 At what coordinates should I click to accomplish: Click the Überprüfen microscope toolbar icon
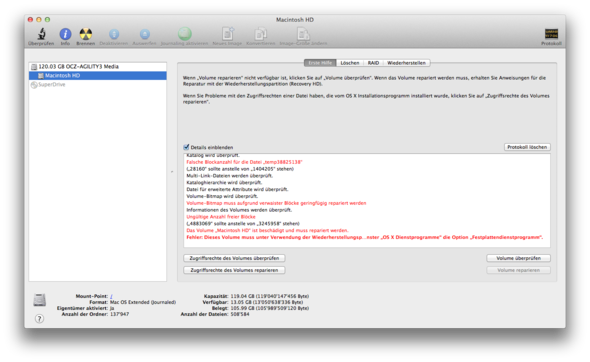tap(41, 34)
